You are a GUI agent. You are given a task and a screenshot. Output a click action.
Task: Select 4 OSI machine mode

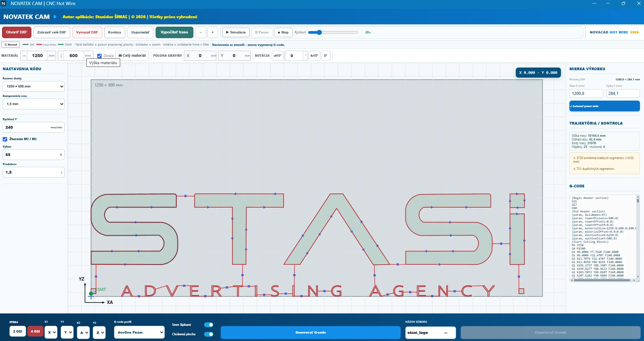pos(35,332)
